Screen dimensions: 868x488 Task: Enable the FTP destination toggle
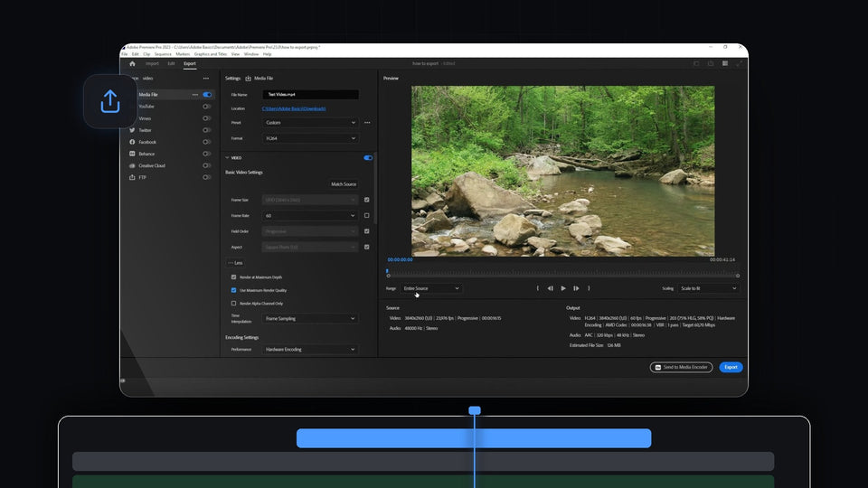click(x=207, y=177)
